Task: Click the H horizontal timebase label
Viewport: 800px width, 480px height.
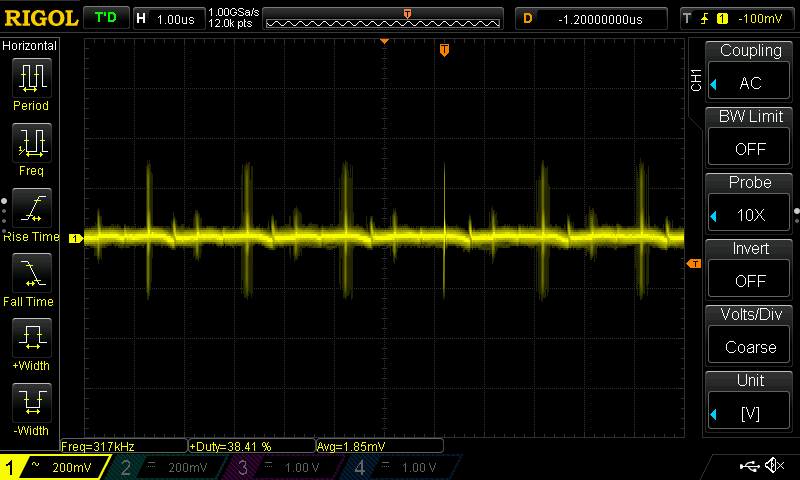Action: (x=141, y=19)
